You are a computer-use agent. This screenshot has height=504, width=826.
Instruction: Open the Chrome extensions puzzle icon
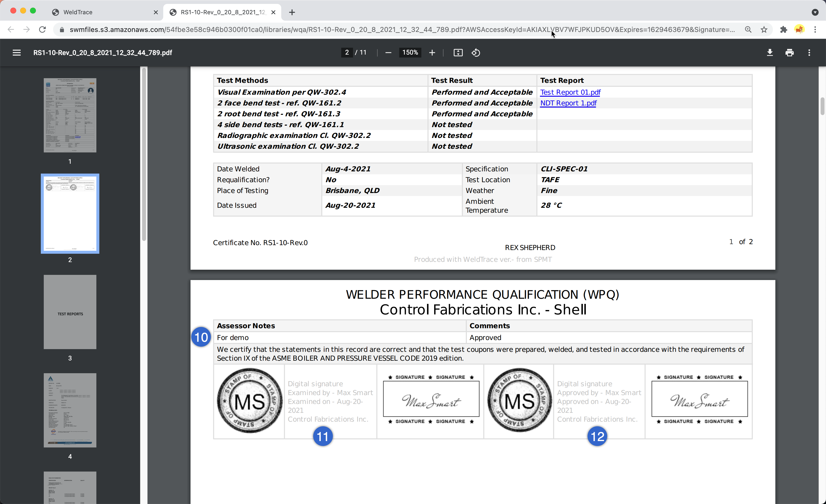[x=783, y=30]
